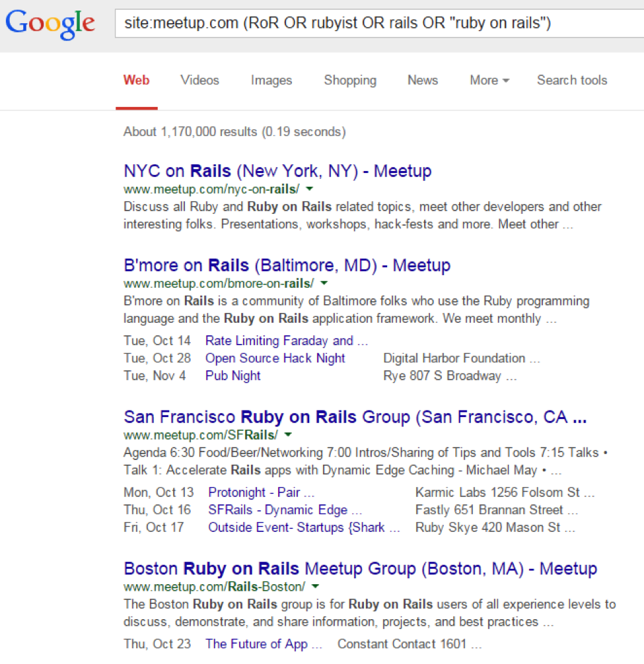Select the Web results tab
The height and width of the screenshot is (664, 644).
136,80
